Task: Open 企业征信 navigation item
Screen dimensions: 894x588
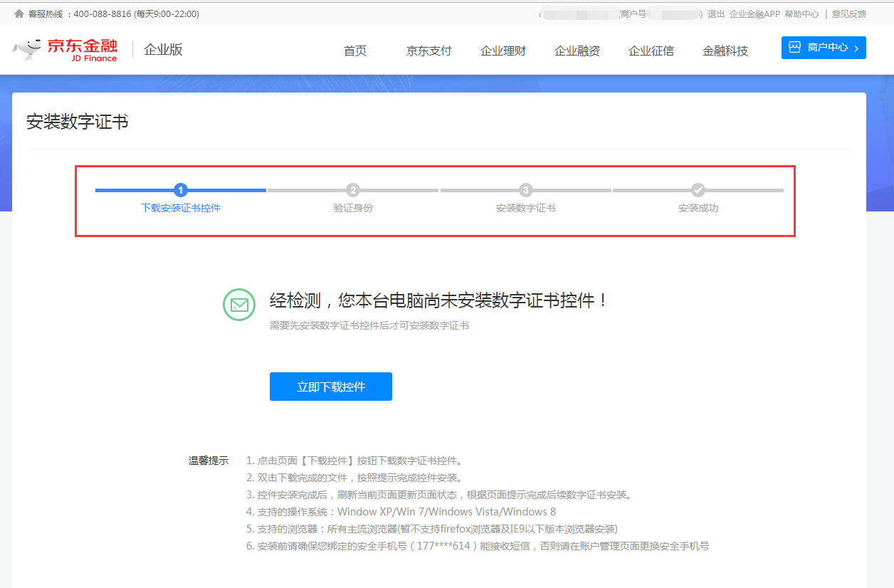Action: coord(651,51)
